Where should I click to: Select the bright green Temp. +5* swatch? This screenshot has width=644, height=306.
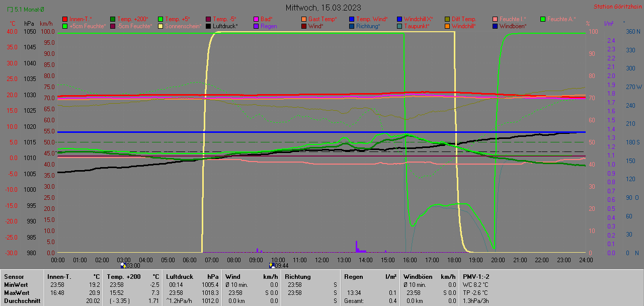coord(160,19)
